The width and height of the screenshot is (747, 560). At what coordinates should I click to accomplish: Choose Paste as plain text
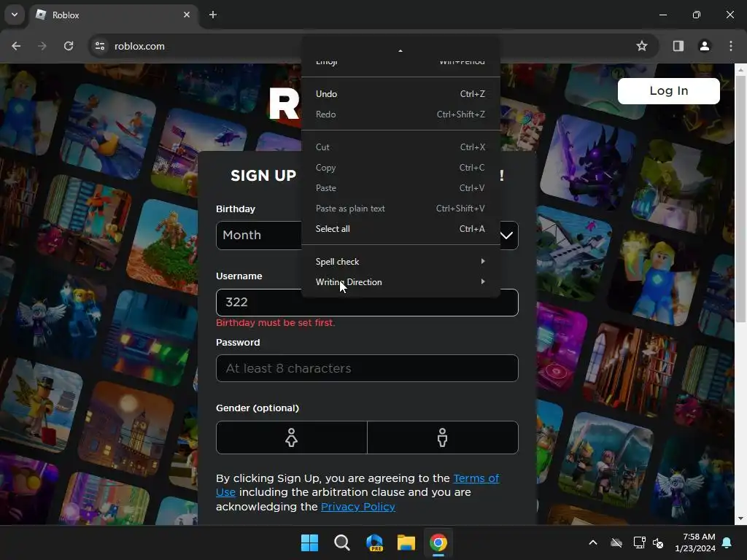(400, 209)
